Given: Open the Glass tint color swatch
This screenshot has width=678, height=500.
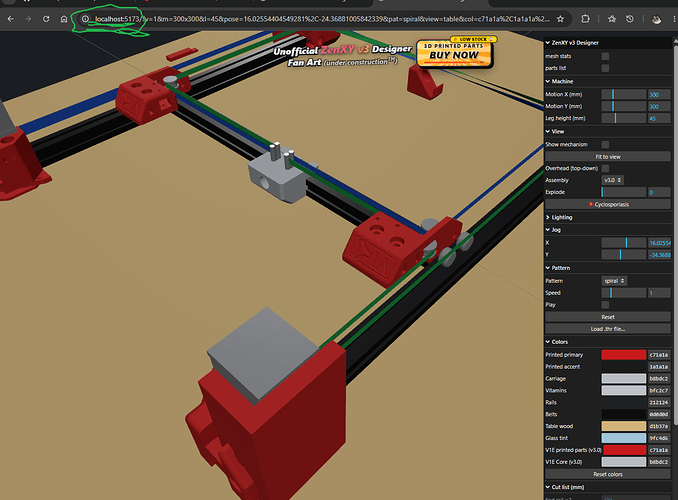Looking at the screenshot, I should [x=624, y=438].
